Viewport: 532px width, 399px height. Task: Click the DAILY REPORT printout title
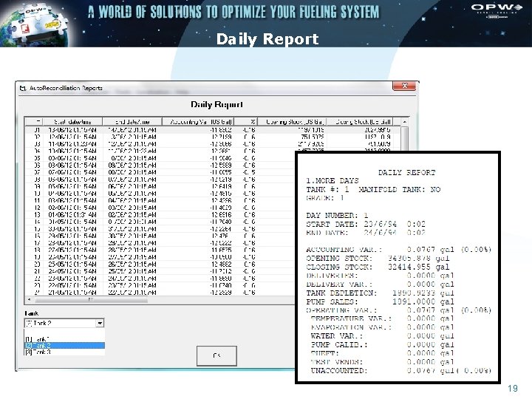[x=407, y=172]
